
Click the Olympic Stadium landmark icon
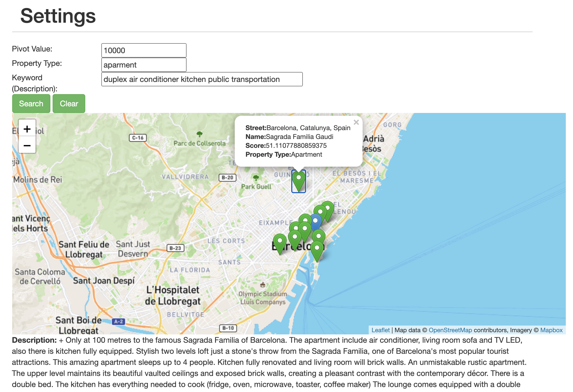point(262,285)
